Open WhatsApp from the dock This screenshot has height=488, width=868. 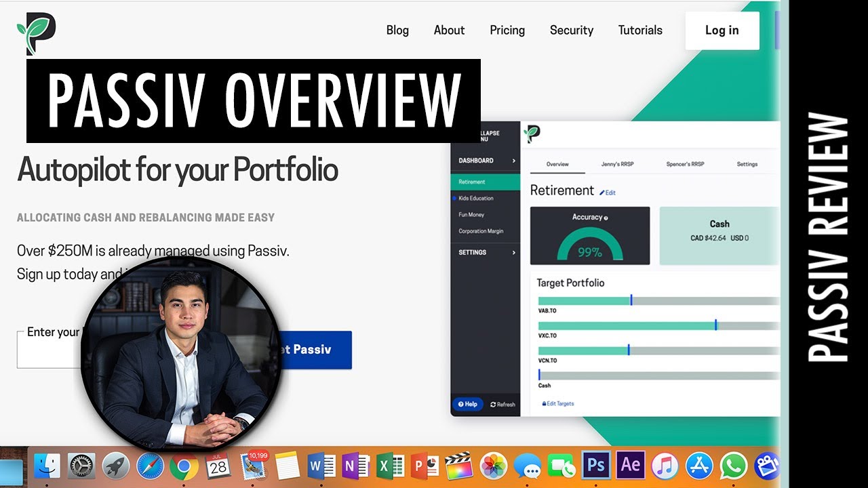733,466
